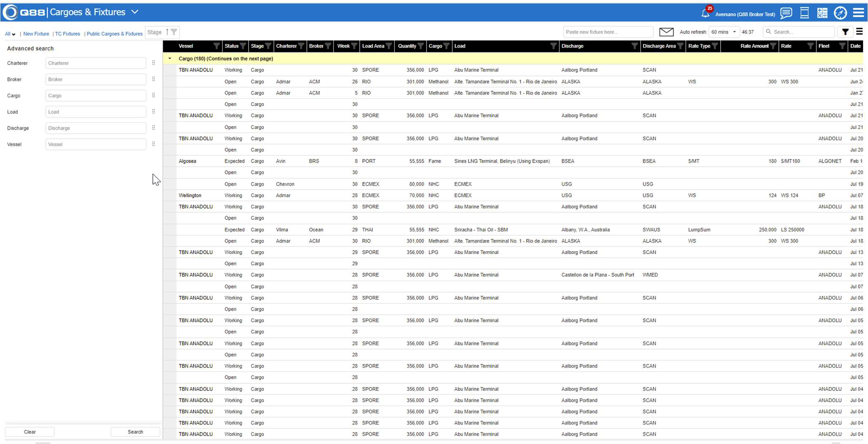Open options handle for Cargo field
Image resolution: width=868 pixels, height=444 pixels.
[x=154, y=95]
